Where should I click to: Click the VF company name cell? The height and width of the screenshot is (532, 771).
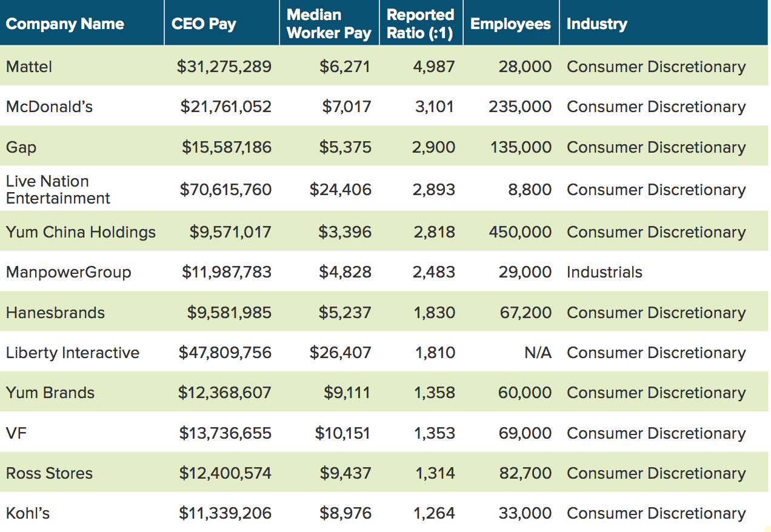pyautogui.click(x=16, y=433)
